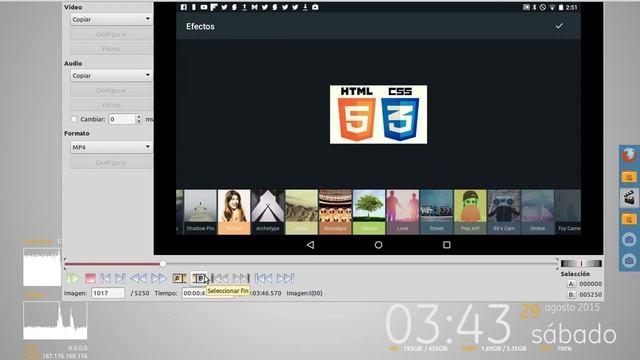
Task: Click the B: button under Selección
Action: pyautogui.click(x=571, y=294)
